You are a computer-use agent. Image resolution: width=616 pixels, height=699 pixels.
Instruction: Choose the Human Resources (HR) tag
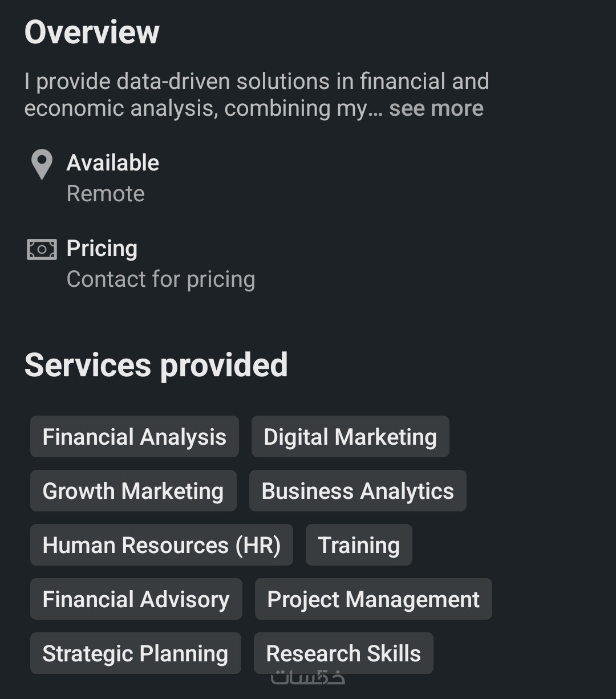tap(161, 545)
